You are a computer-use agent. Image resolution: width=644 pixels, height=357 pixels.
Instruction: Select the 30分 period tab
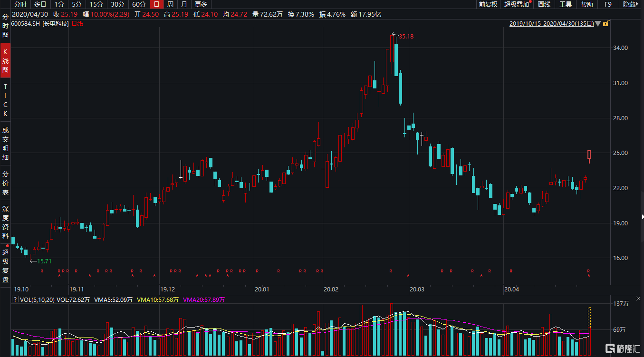(x=117, y=4)
